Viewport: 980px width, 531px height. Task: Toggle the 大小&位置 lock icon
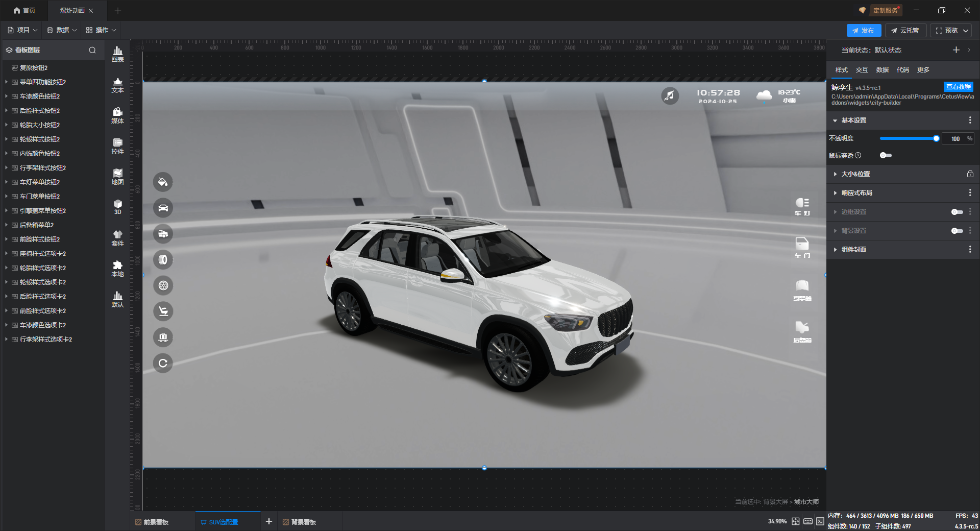click(970, 174)
